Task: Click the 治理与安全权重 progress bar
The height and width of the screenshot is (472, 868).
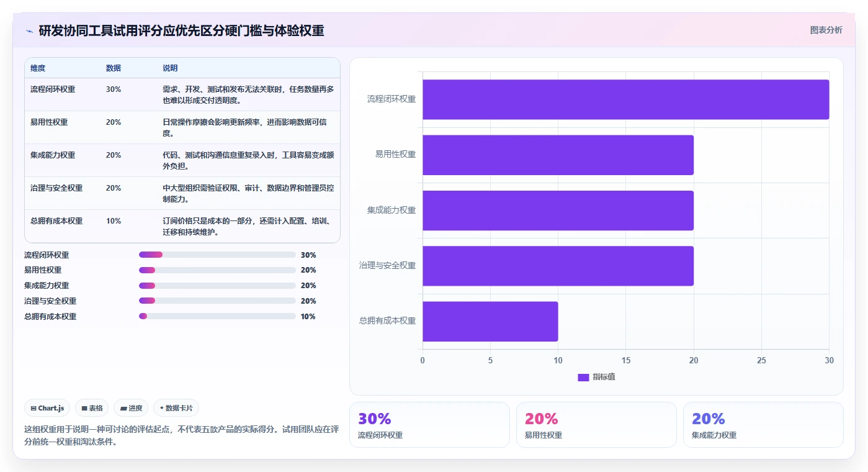Action: [x=217, y=301]
